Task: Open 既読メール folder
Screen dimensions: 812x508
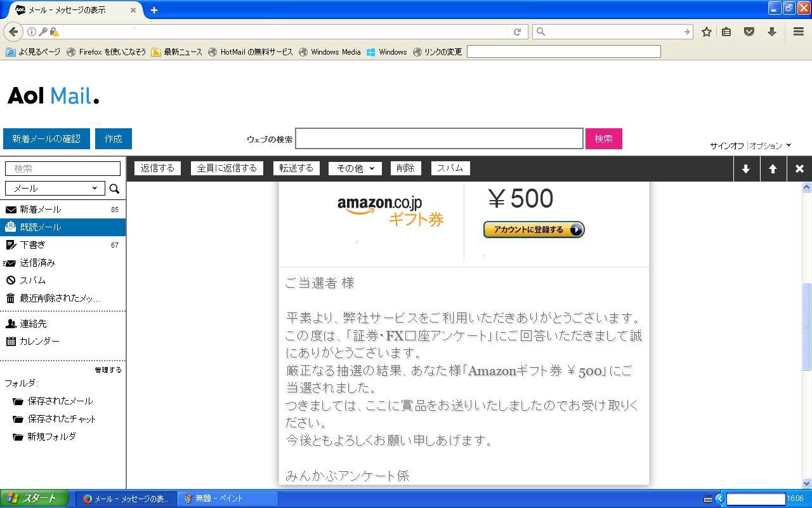Action: (63, 227)
